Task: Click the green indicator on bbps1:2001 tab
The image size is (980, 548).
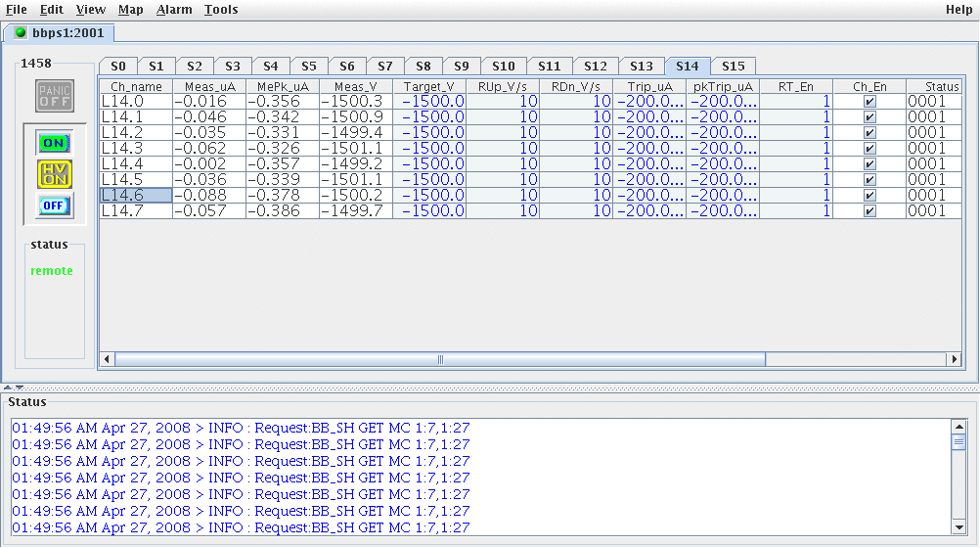Action: (x=21, y=32)
